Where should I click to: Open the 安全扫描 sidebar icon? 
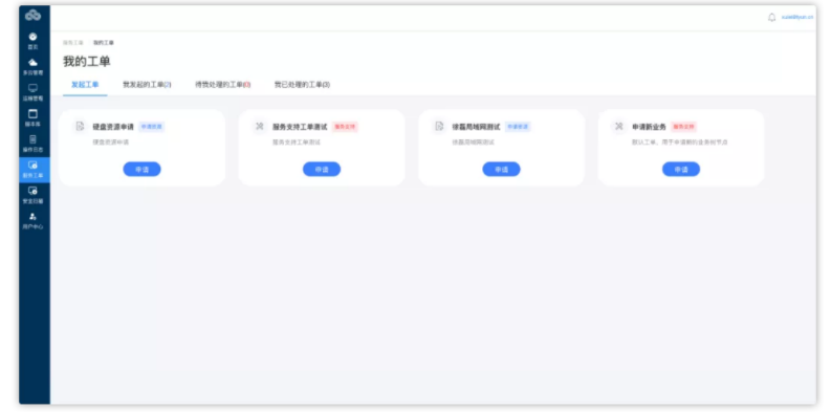point(33,195)
